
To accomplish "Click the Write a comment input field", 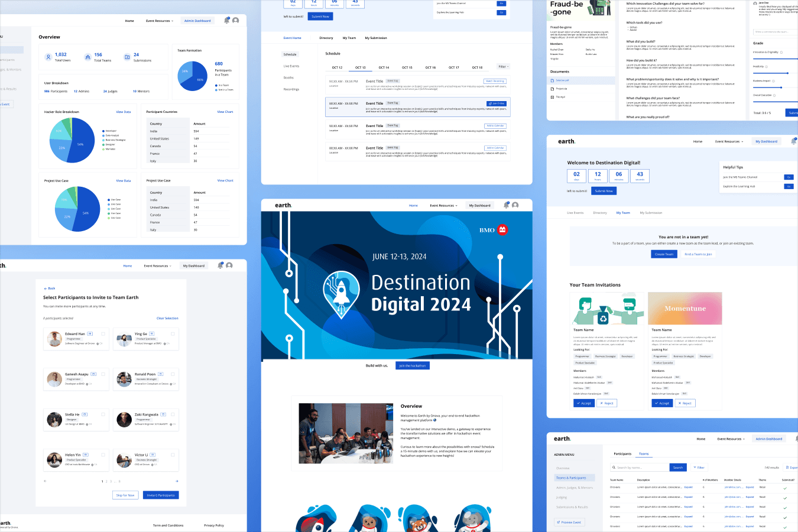I will tap(775, 32).
